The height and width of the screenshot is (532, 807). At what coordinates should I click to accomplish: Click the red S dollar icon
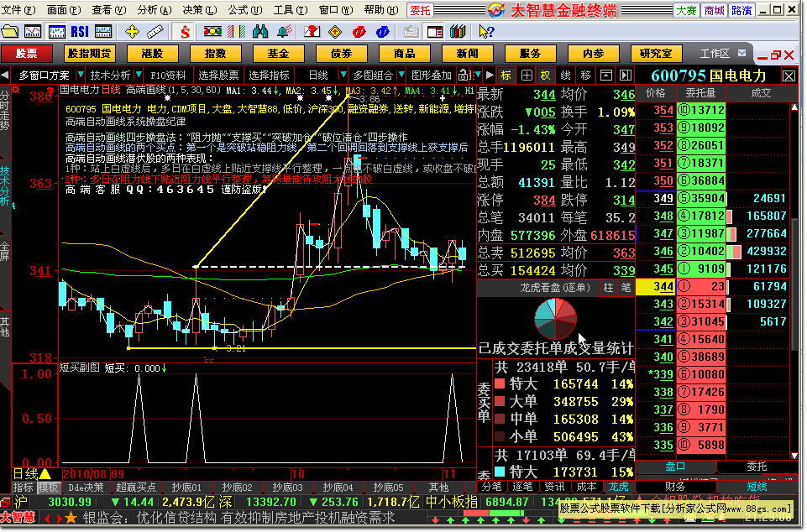click(x=184, y=32)
